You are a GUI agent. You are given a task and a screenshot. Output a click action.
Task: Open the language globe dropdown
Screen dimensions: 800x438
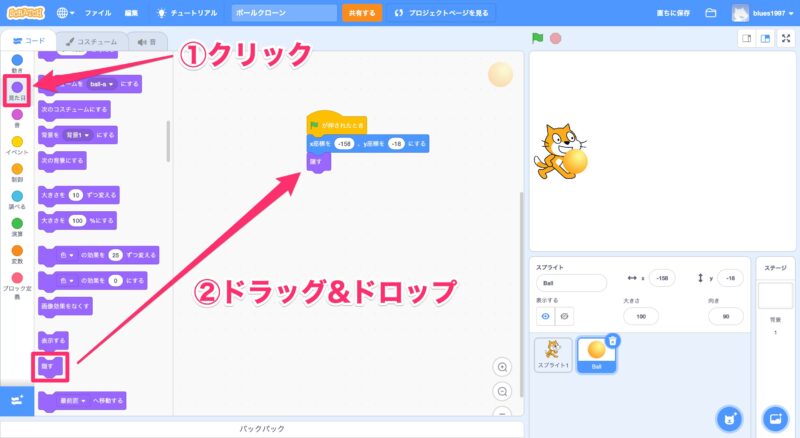66,13
